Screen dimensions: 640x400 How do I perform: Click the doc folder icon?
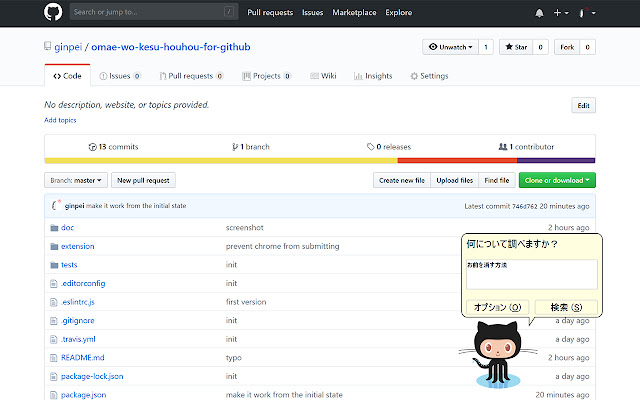(x=53, y=227)
